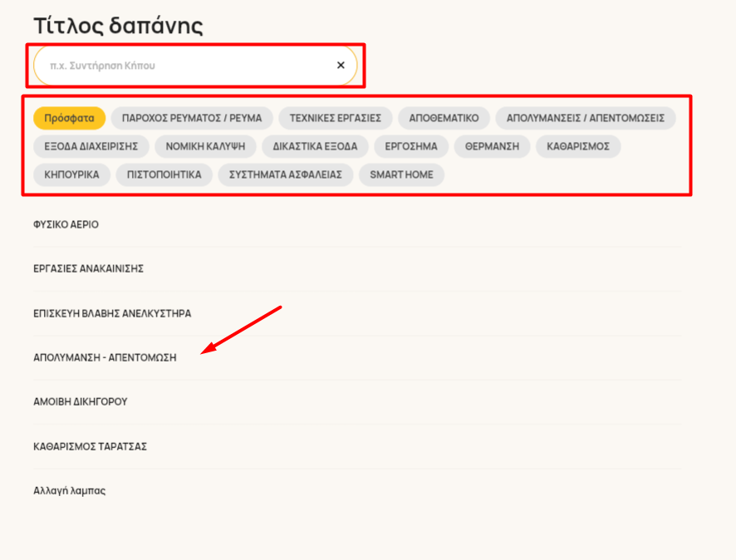Pick the ΝΟΜΙΚΗ ΚΑΛΥΨΗ chip

tap(205, 146)
